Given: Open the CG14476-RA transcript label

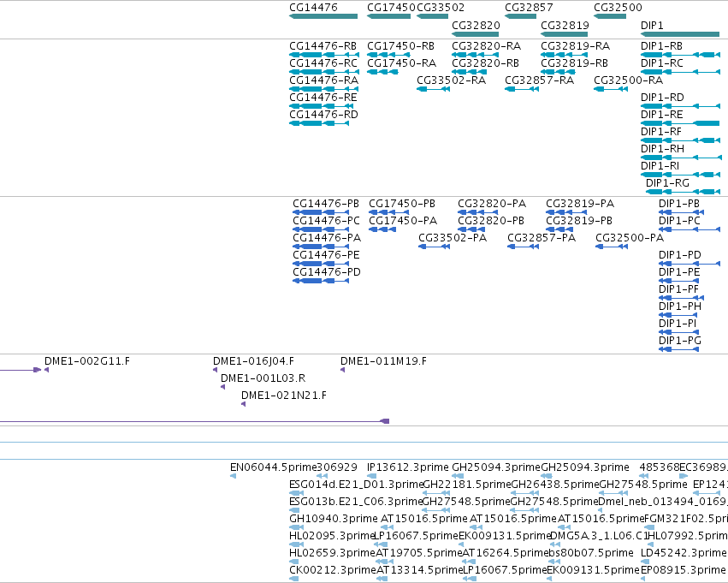Looking at the screenshot, I should pyautogui.click(x=324, y=80).
